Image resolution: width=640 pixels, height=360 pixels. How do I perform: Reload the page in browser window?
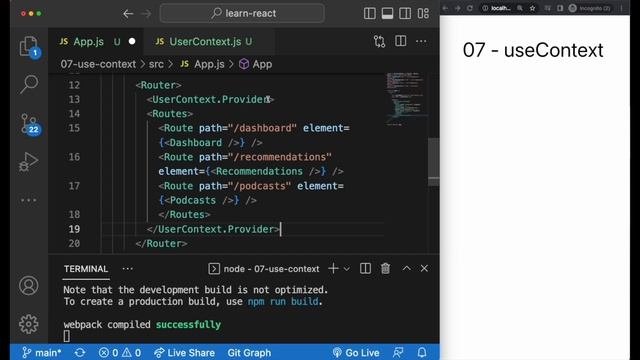point(470,8)
